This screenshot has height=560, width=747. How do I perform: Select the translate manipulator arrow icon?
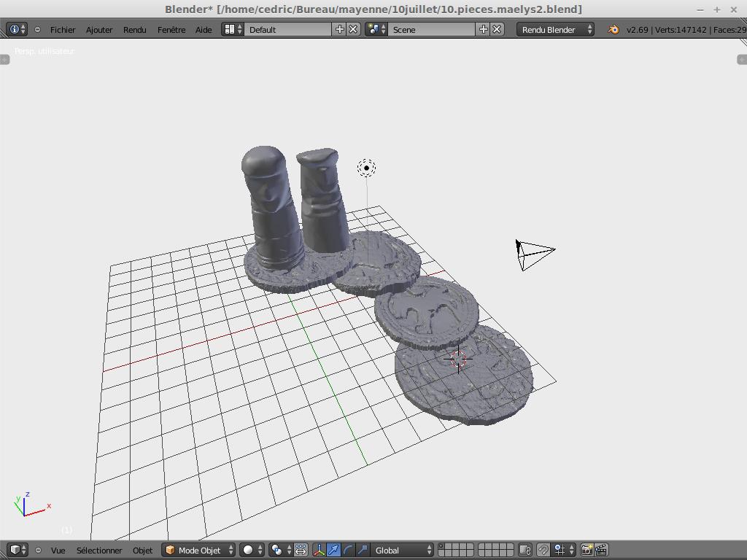coord(333,550)
